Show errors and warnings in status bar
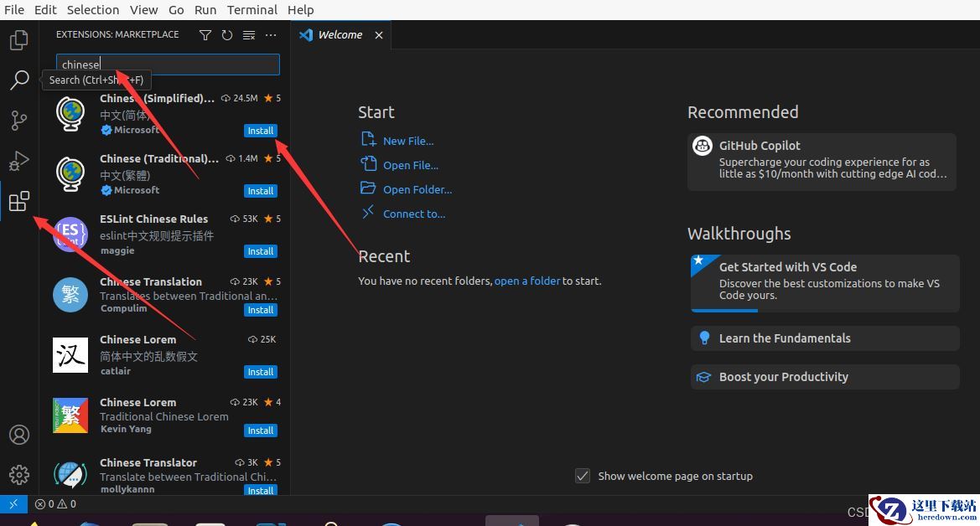980x526 pixels. (55, 503)
